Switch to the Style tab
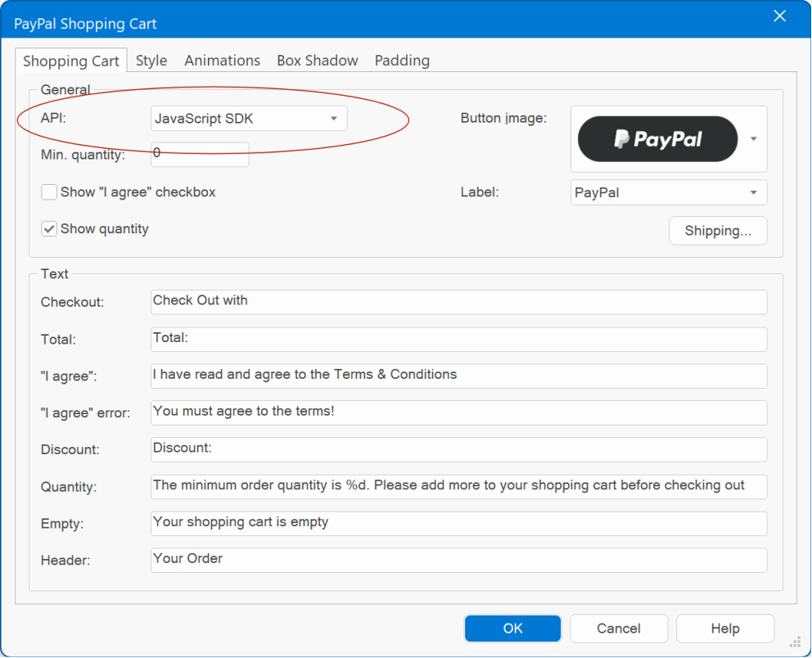812x658 pixels. (151, 61)
